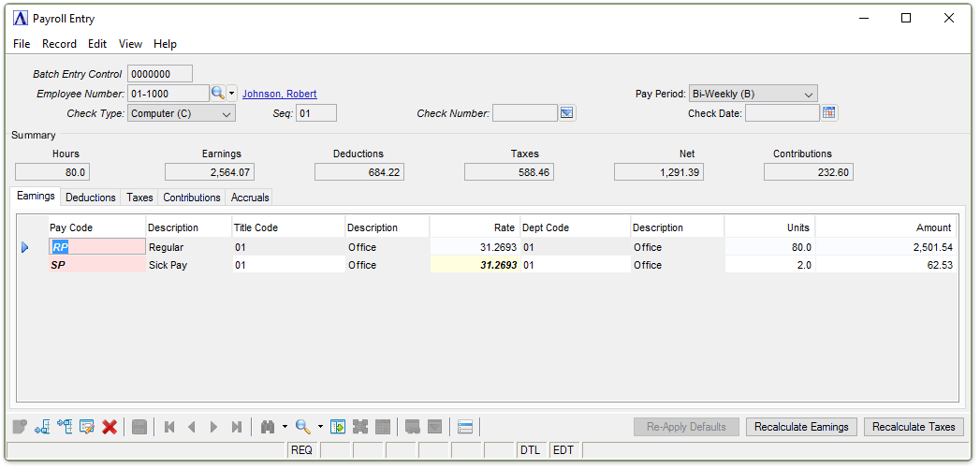This screenshot has width=980, height=469.
Task: Switch to the Accruals tab
Action: 250,198
